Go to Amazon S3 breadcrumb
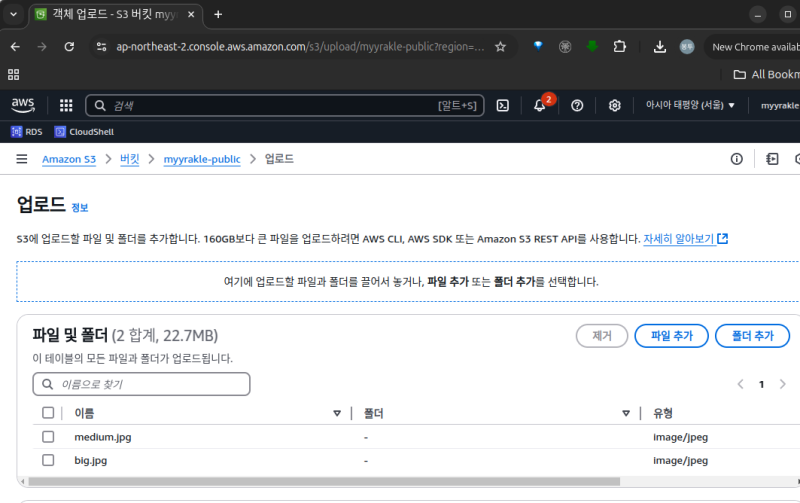Viewport: 800px width, 503px height. point(69,159)
